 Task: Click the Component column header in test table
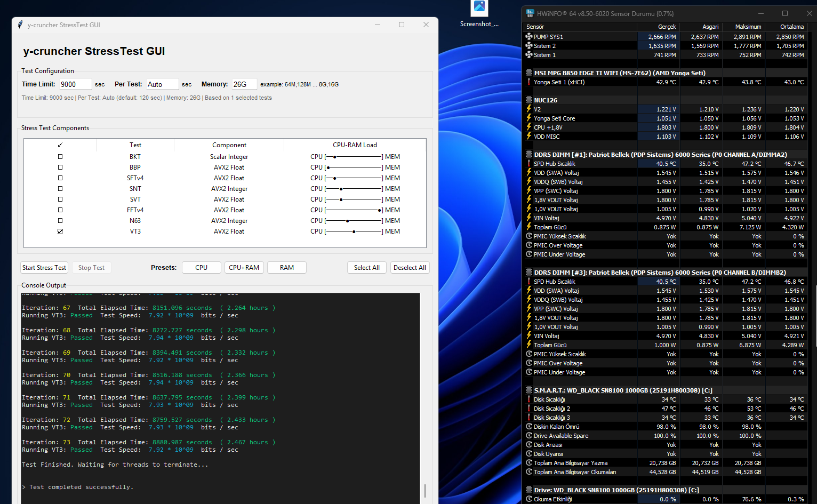(229, 145)
